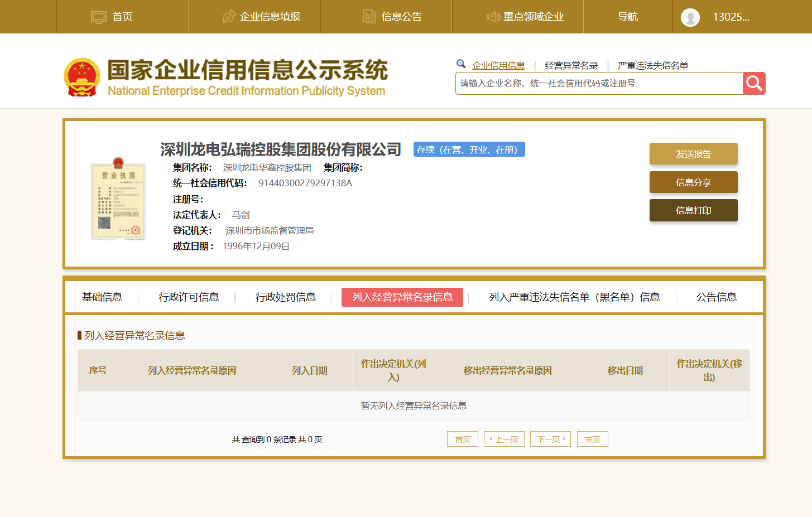Click the 信息分享 button
This screenshot has height=517, width=812.
point(693,182)
